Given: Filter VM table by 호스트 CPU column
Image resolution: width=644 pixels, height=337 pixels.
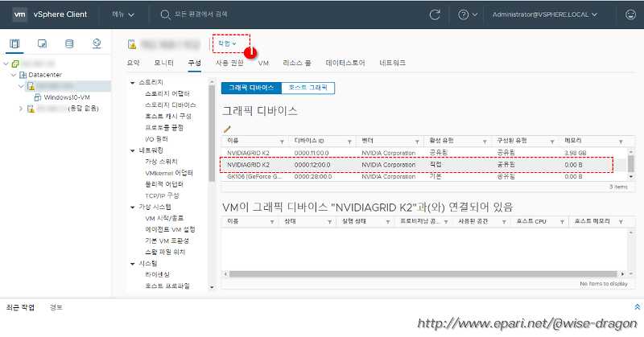Looking at the screenshot, I should pos(562,222).
